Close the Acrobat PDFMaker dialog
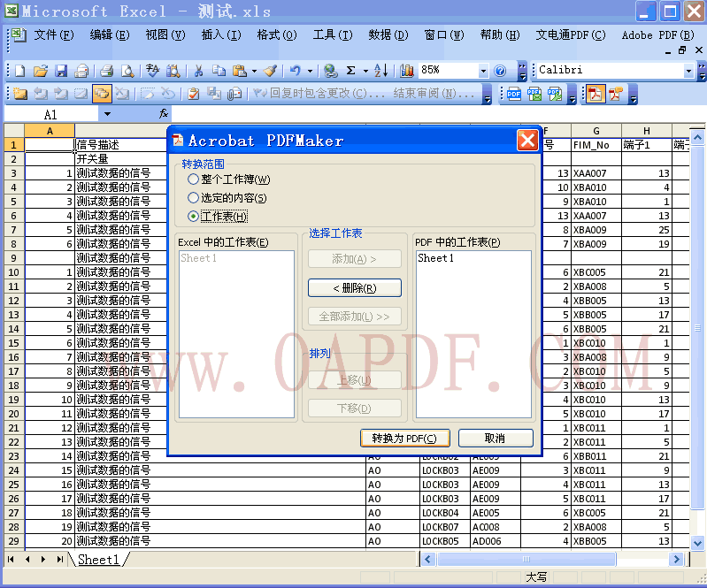 pos(527,140)
